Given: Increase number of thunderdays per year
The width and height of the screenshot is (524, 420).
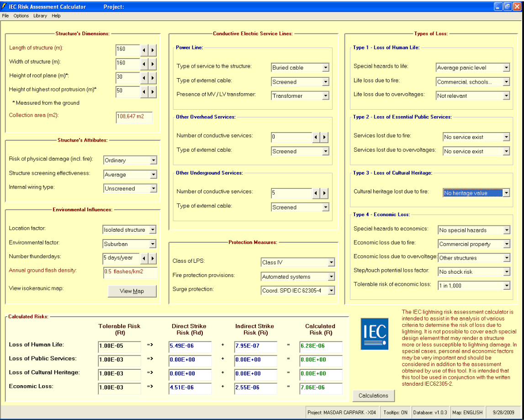Looking at the screenshot, I should coord(153,258).
